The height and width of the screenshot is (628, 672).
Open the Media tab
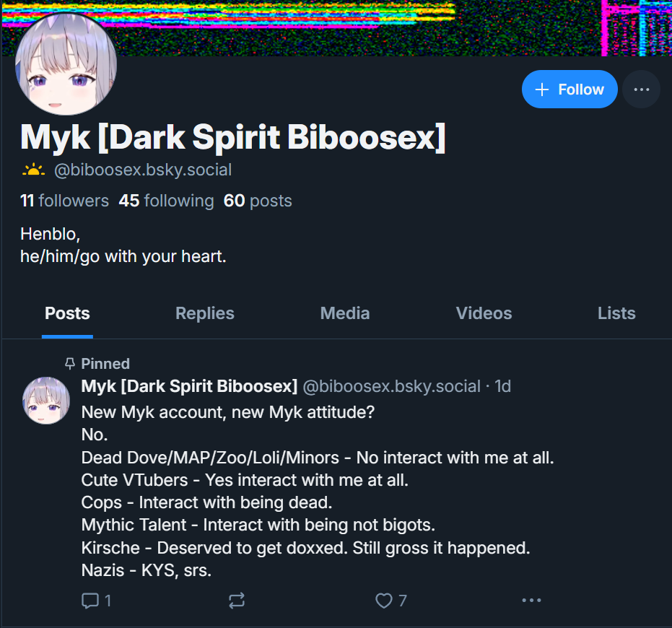tap(345, 313)
